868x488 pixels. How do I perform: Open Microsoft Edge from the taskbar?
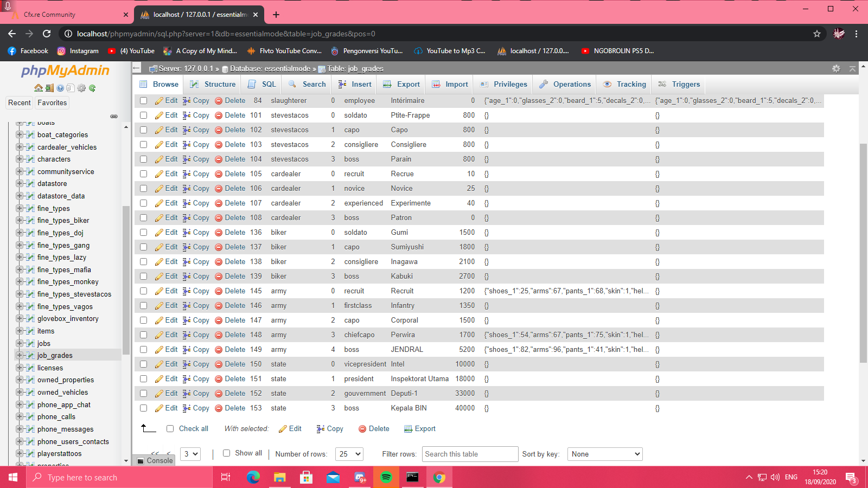253,477
